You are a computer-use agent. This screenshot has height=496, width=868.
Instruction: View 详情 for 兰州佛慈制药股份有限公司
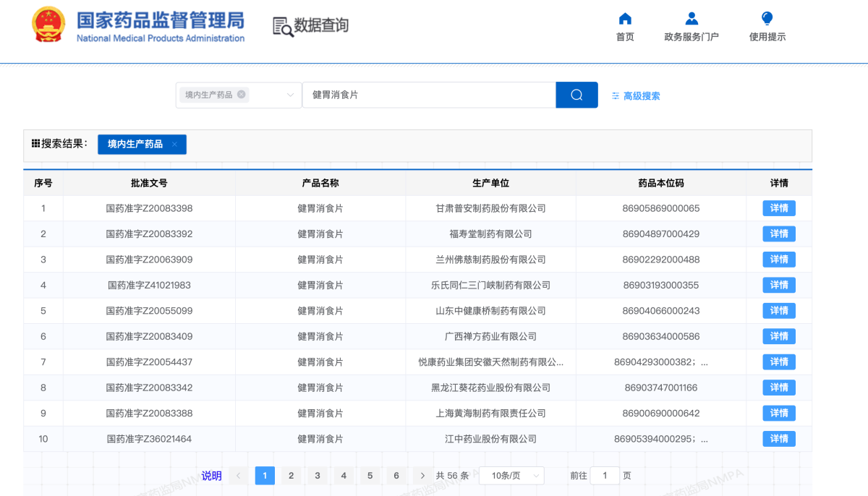coord(779,260)
